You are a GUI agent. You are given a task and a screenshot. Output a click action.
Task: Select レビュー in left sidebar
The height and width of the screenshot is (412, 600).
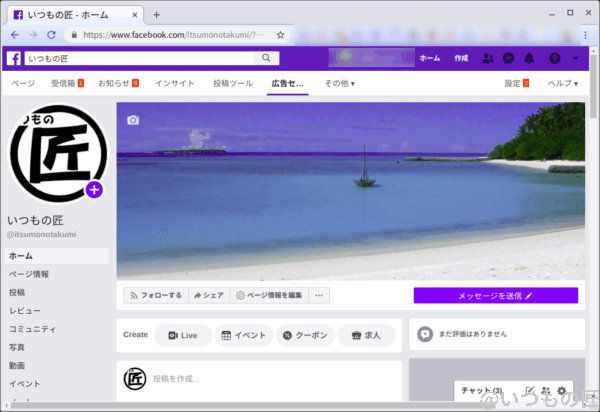click(x=25, y=311)
